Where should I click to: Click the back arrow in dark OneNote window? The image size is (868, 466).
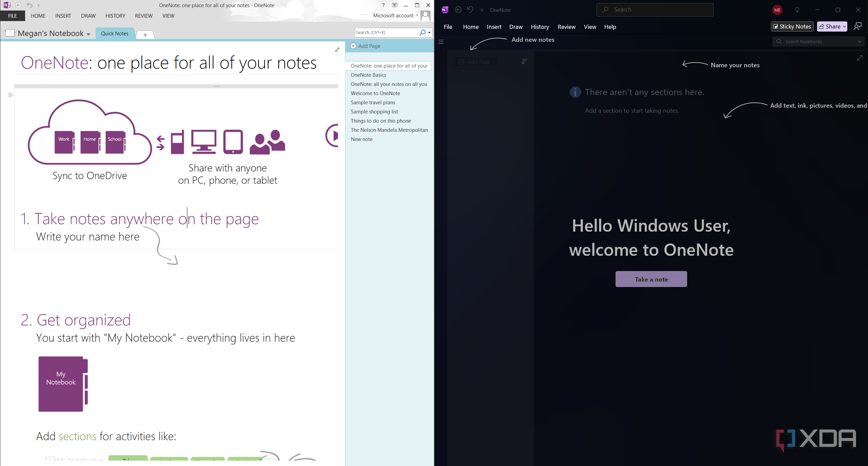(458, 10)
